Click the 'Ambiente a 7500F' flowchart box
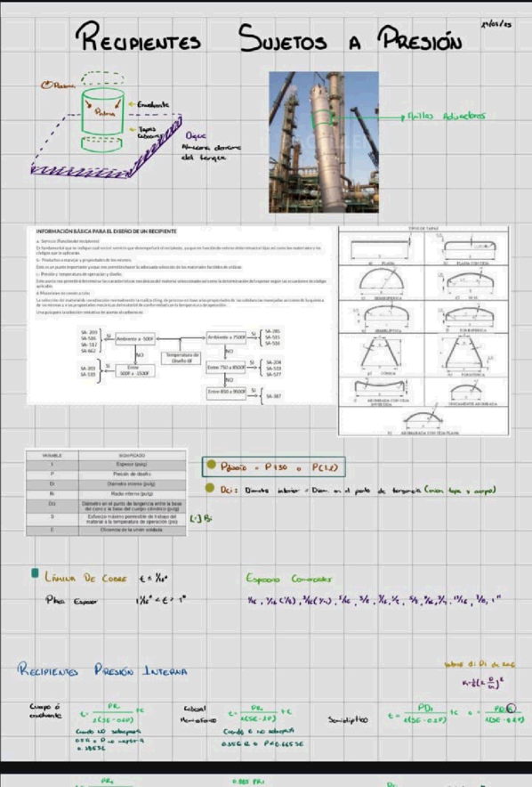Viewport: 532px width, 787px height. click(x=226, y=337)
